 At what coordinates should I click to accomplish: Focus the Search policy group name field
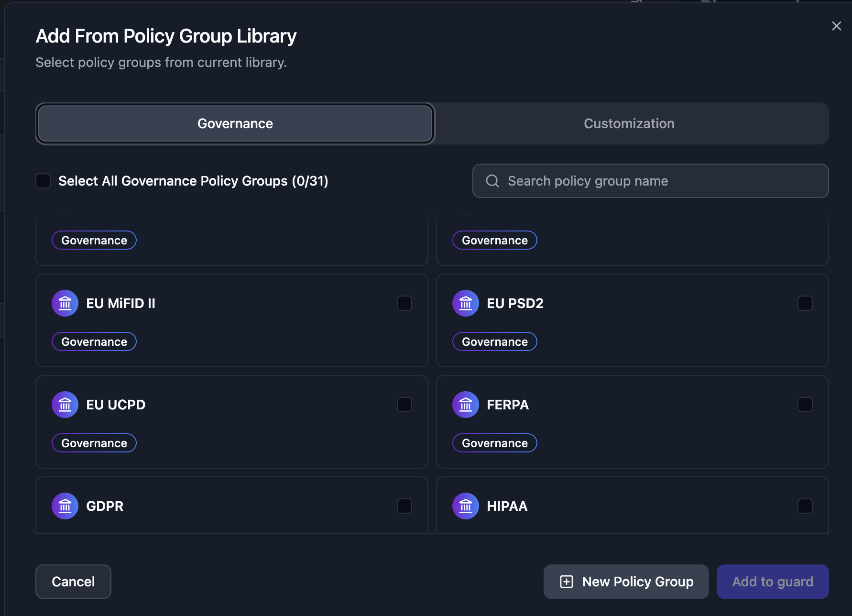click(650, 181)
